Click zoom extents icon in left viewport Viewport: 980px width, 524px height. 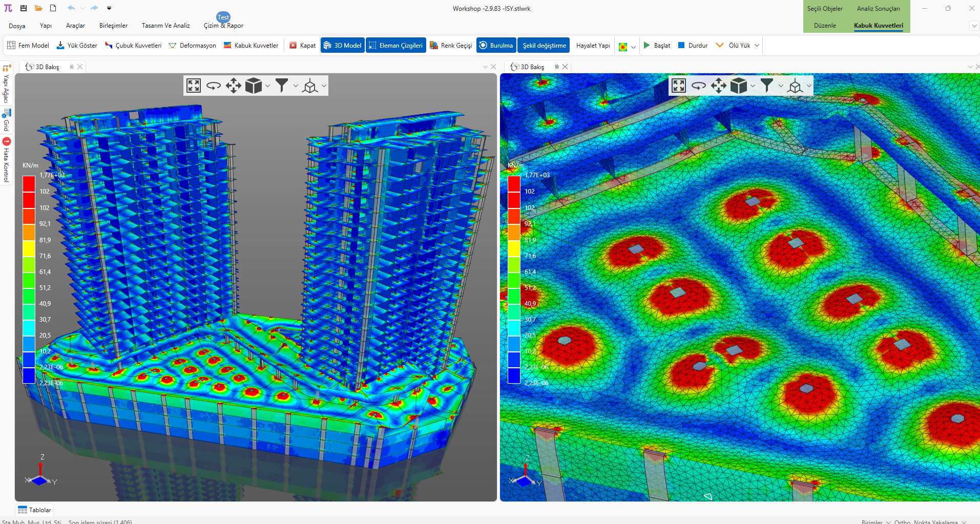194,86
